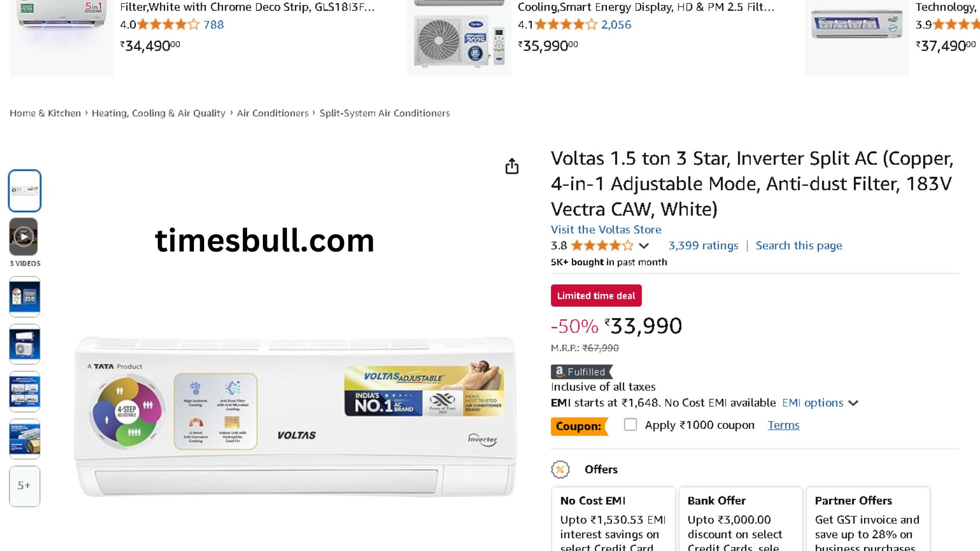Open coupon Terms link
Image resolution: width=980 pixels, height=551 pixels.
783,425
